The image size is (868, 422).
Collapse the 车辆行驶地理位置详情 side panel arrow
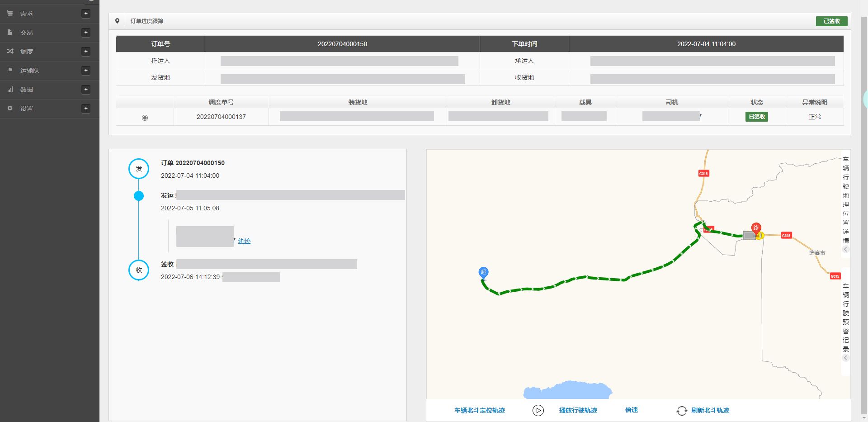[845, 249]
